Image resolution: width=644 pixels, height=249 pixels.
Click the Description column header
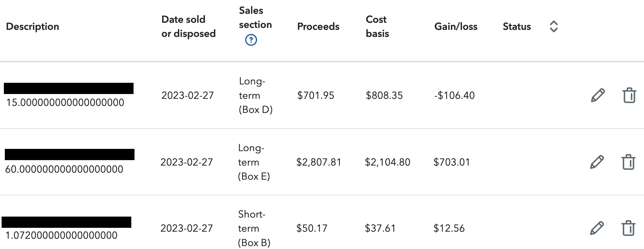[32, 27]
